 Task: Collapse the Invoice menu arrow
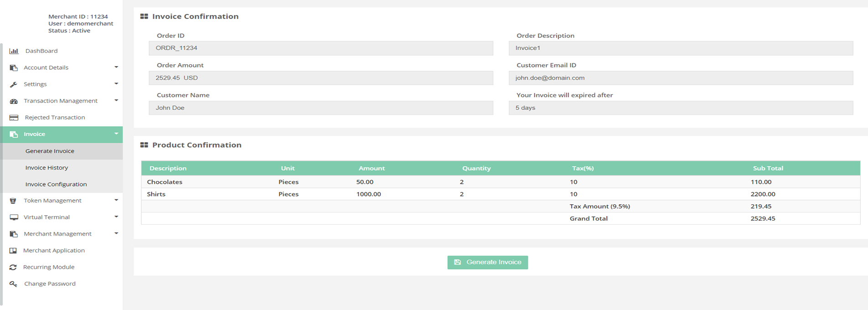tap(116, 134)
